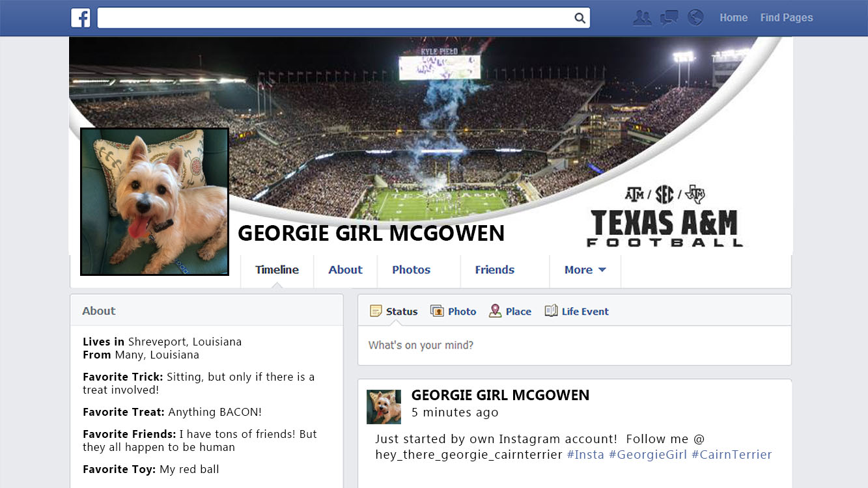
Task: Open the messages icon in top bar
Action: pos(669,18)
